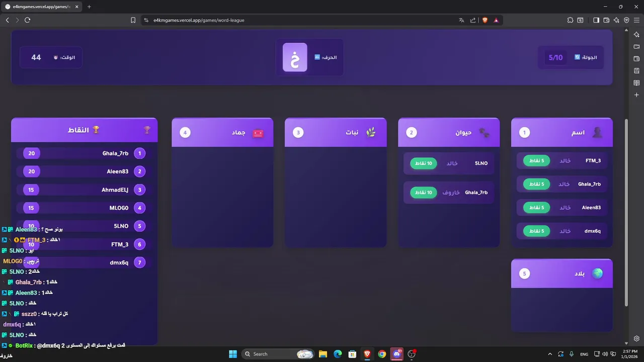Click the timer value 44
The width and height of the screenshot is (644, 362).
36,57
